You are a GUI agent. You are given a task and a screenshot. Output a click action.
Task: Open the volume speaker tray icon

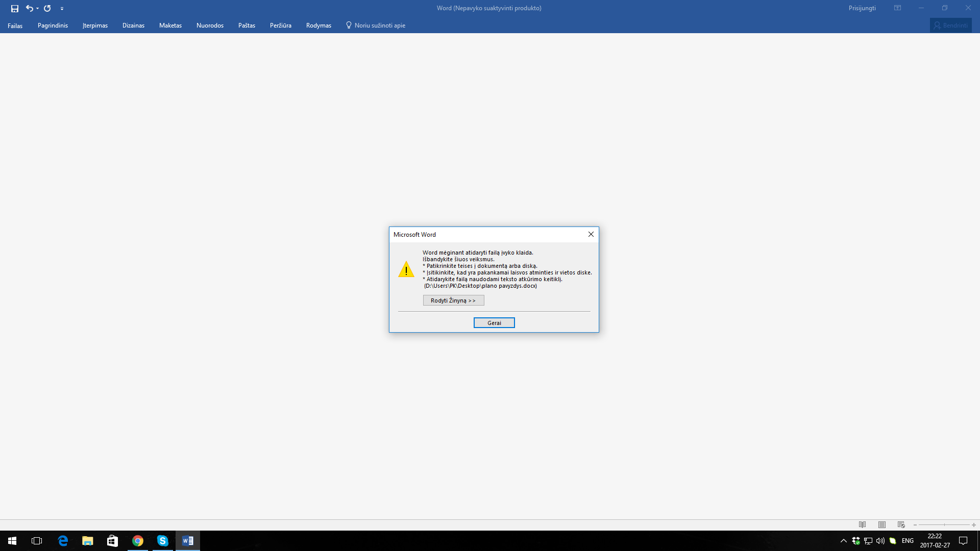pos(880,541)
